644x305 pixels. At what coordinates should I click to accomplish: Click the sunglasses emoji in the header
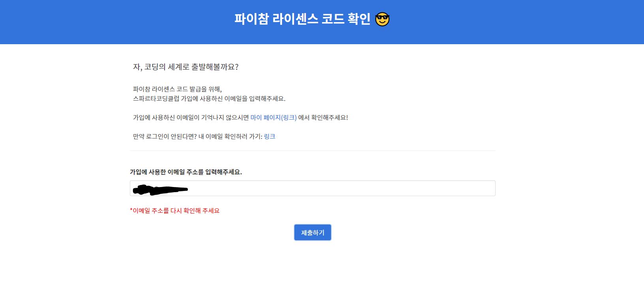(x=382, y=19)
